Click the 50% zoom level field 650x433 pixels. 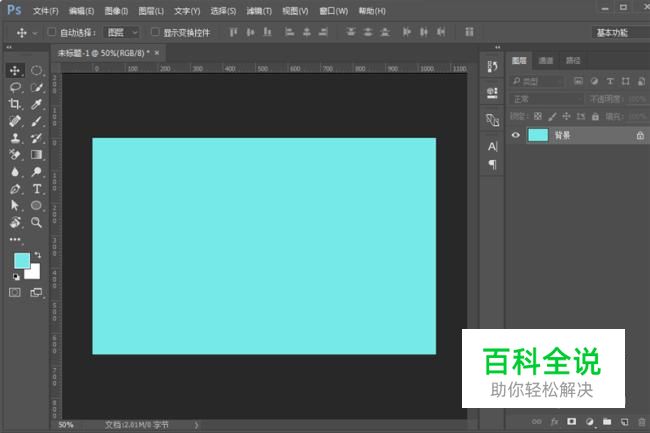click(x=66, y=425)
